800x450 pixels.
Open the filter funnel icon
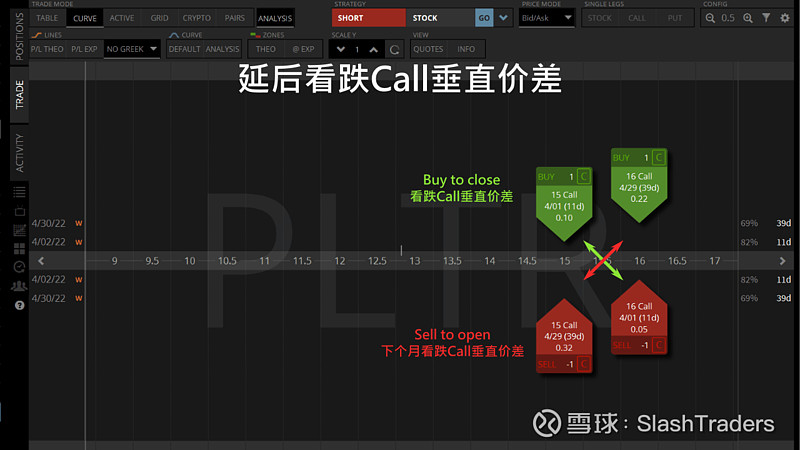[766, 18]
